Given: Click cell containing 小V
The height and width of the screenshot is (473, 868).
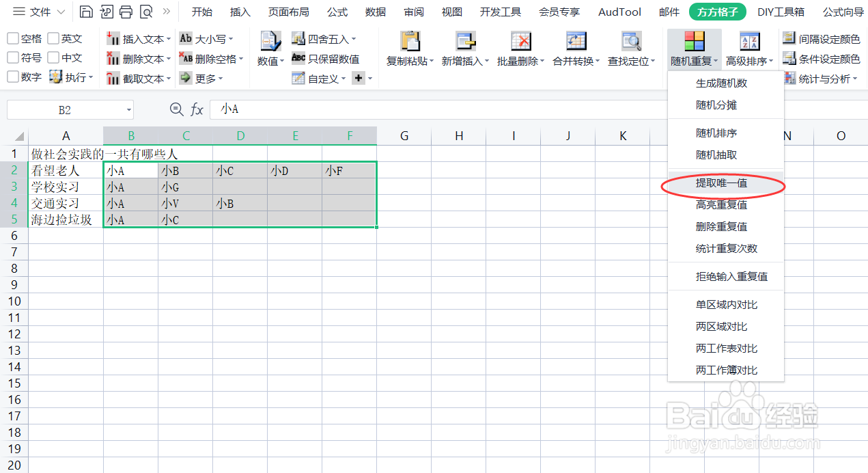Looking at the screenshot, I should pyautogui.click(x=186, y=204).
